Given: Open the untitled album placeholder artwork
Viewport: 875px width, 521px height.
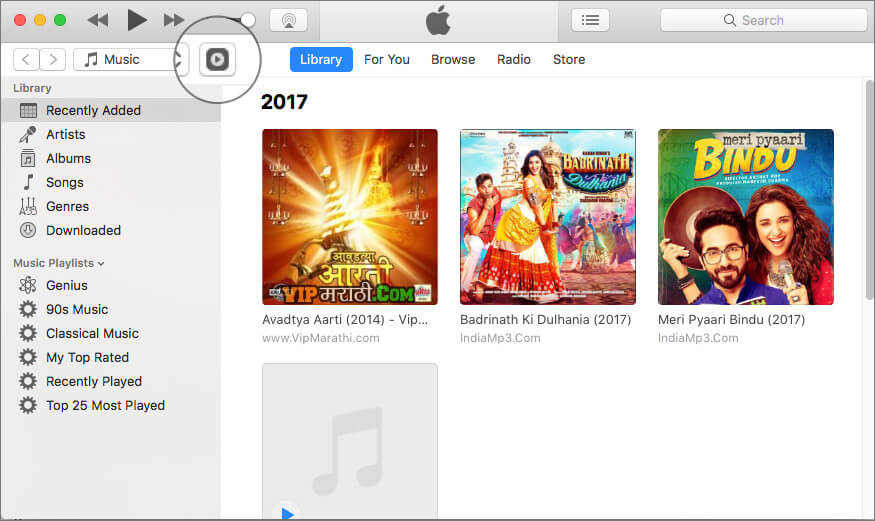Looking at the screenshot, I should pos(350,441).
